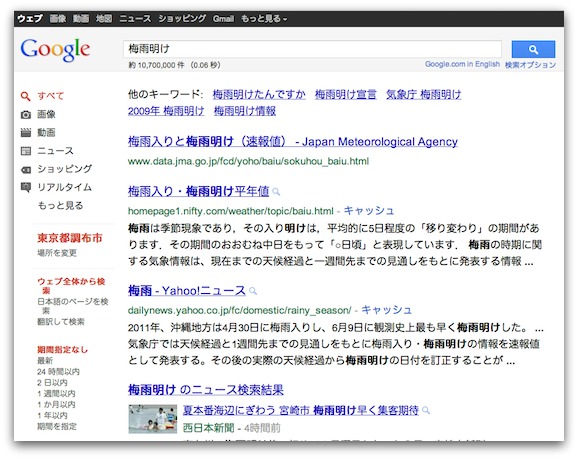Click the search box containing 梅雨明け
This screenshot has width=578, height=459.
(312, 49)
